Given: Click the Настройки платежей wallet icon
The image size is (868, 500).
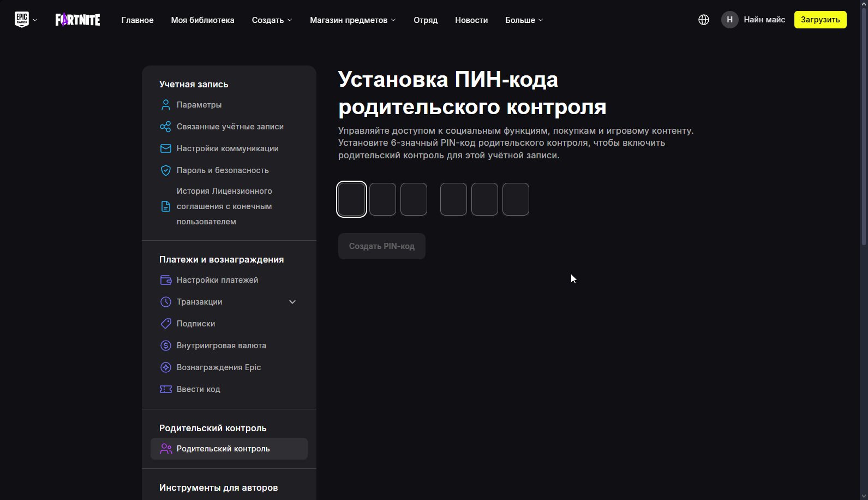Looking at the screenshot, I should click(x=166, y=280).
